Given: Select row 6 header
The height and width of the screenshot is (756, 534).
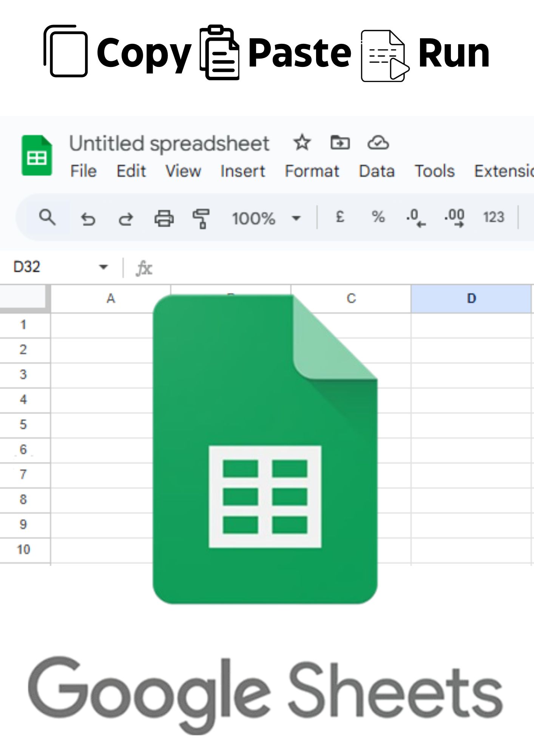Looking at the screenshot, I should coord(25,450).
